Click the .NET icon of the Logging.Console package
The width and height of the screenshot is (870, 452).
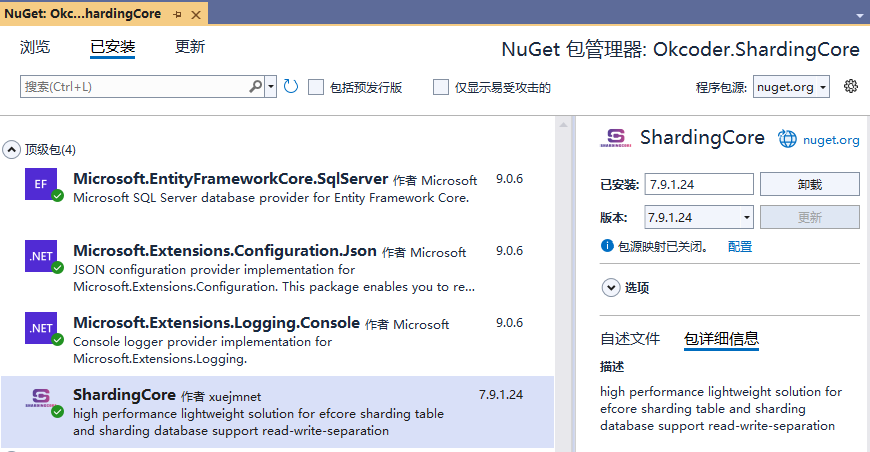pos(41,328)
